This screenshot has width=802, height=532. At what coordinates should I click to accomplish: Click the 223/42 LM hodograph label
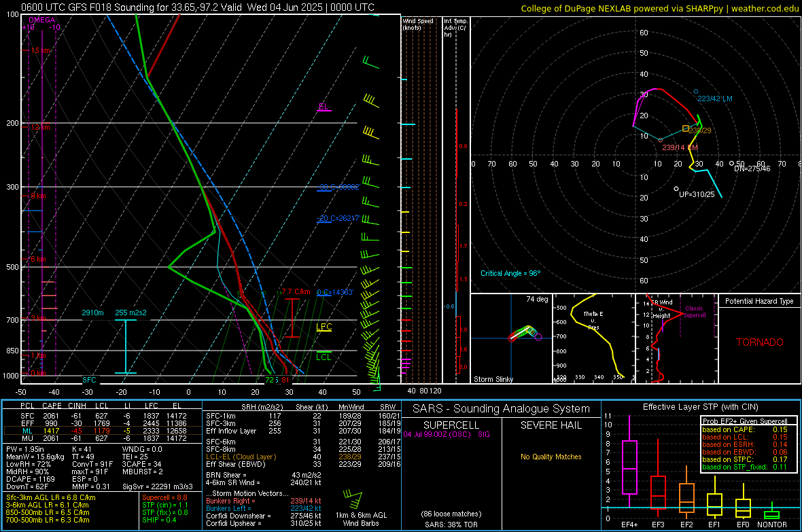pos(715,99)
